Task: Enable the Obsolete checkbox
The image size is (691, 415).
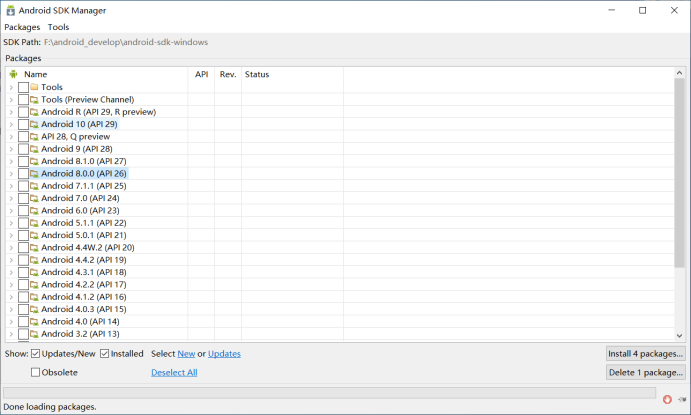Action: tap(36, 372)
